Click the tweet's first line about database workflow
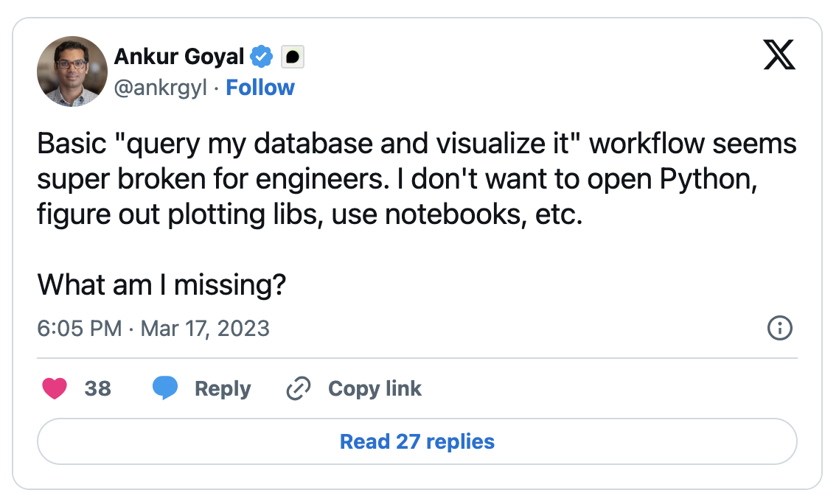Viewport: 839px width, 504px height. pyautogui.click(x=417, y=144)
